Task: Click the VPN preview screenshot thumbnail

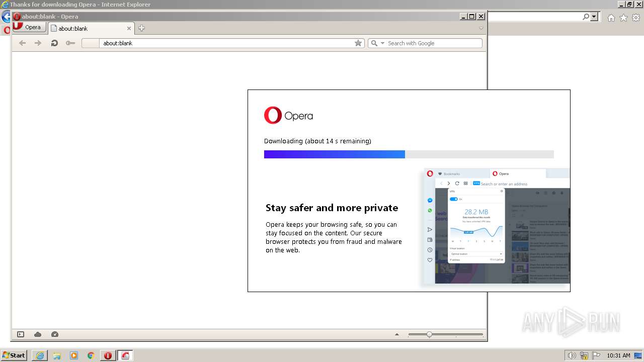Action: [496, 226]
